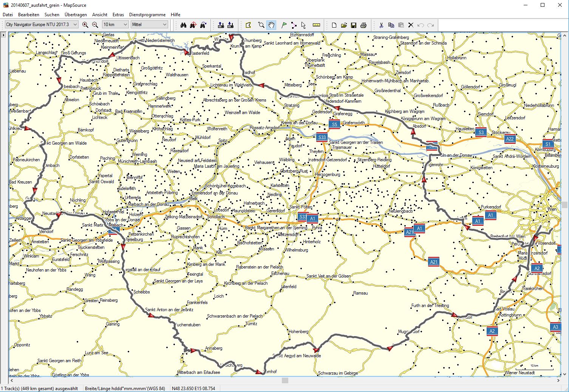This screenshot has width=569, height=392.
Task: Click the Annaberg label on the map
Action: pyautogui.click(x=213, y=348)
